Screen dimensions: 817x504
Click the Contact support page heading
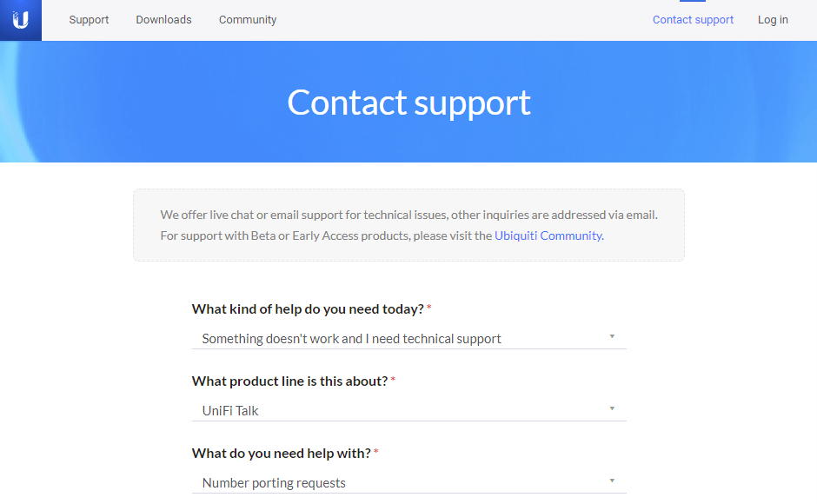tap(408, 102)
